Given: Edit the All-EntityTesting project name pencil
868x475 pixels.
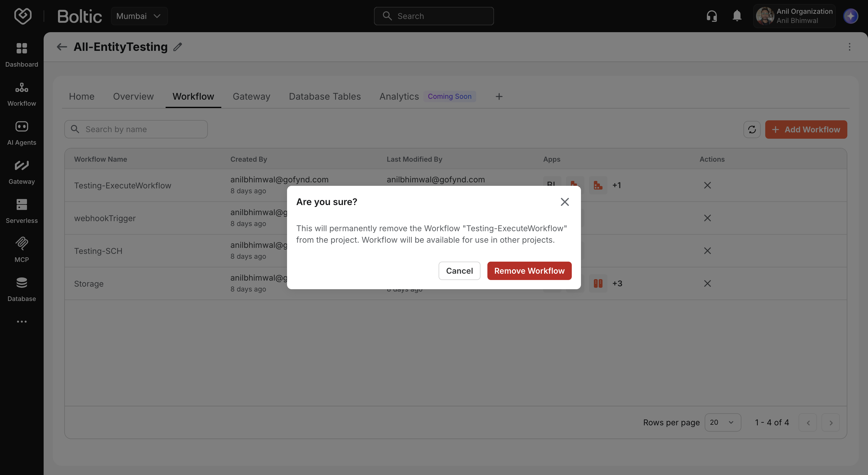Looking at the screenshot, I should [x=178, y=47].
